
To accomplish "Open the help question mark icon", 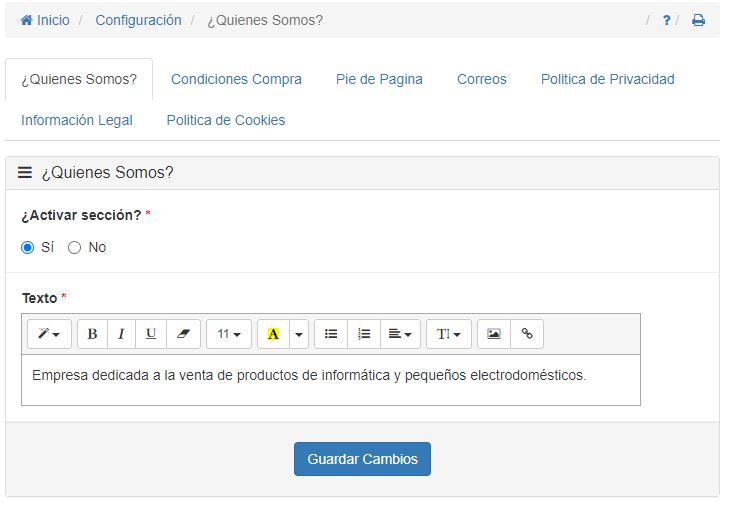I will pyautogui.click(x=667, y=20).
